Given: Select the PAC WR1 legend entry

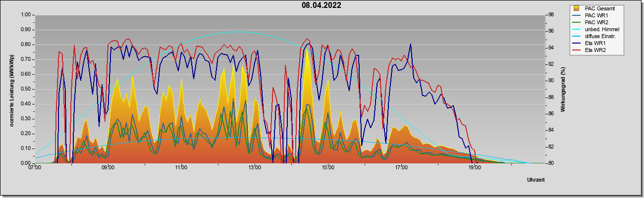Looking at the screenshot, I should tap(595, 15).
